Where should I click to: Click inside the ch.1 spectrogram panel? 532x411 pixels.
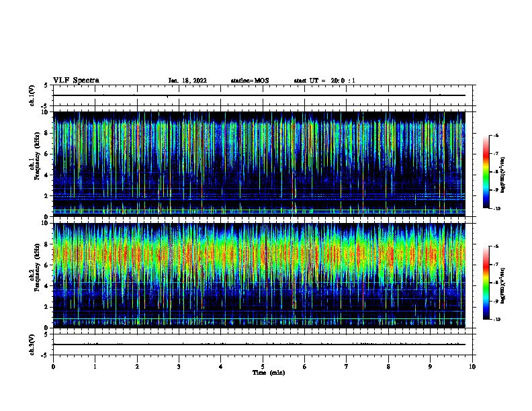tap(263, 164)
